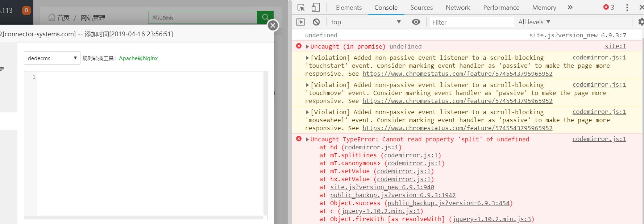Open the Network tab
This screenshot has height=224, width=644.
tap(458, 7)
